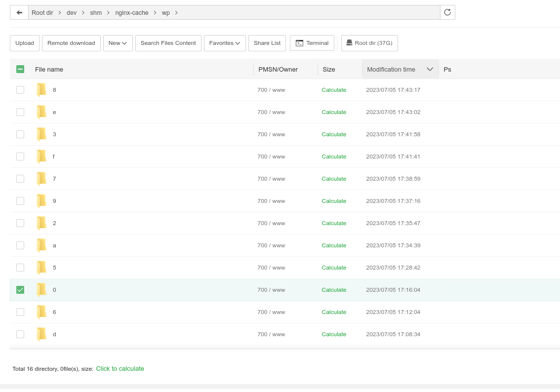Refresh the file list with reload icon
The width and height of the screenshot is (560, 392).
pos(447,12)
